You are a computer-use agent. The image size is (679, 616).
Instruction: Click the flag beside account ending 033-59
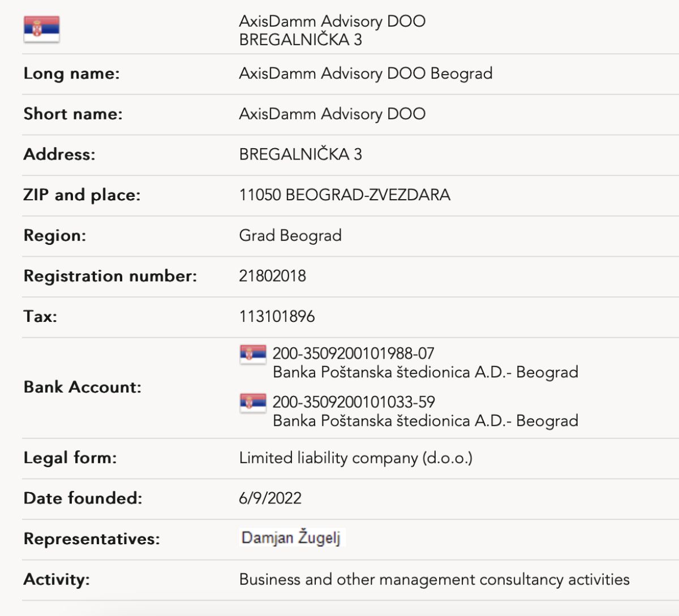tap(253, 403)
